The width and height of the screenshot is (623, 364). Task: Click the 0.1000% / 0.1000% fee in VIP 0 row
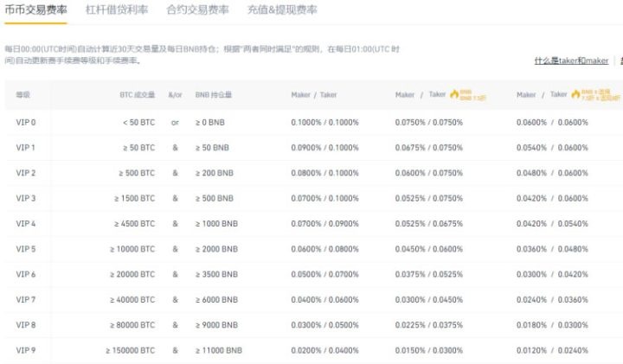point(324,123)
